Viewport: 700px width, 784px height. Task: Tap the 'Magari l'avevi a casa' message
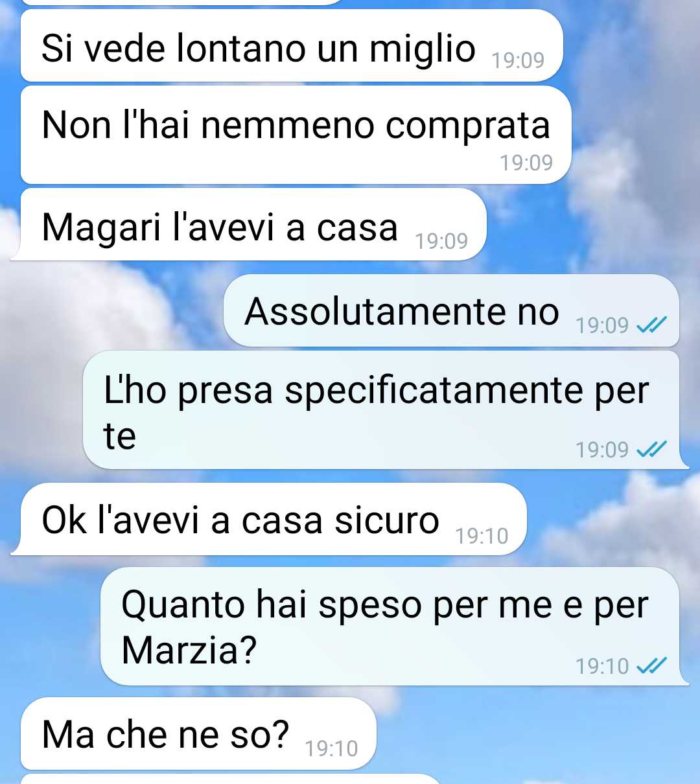pyautogui.click(x=253, y=225)
